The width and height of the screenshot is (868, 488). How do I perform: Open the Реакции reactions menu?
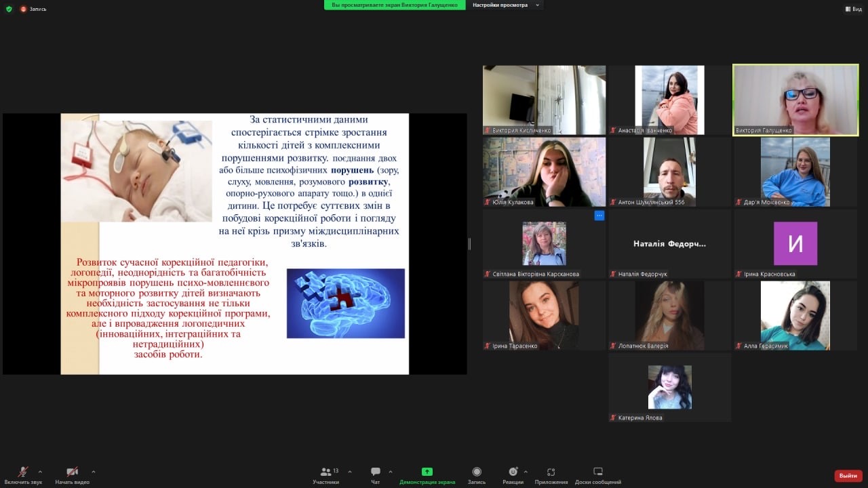point(513,472)
